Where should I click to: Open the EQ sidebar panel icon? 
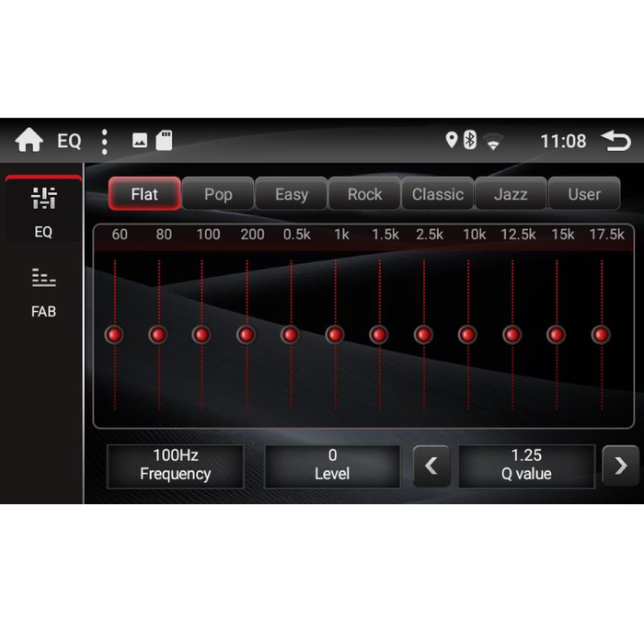coord(43,211)
